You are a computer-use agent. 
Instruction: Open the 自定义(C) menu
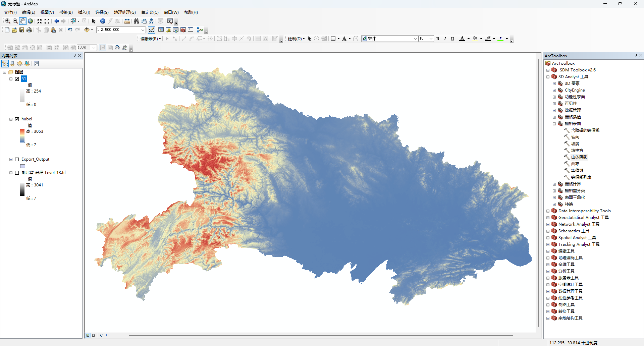(x=150, y=12)
